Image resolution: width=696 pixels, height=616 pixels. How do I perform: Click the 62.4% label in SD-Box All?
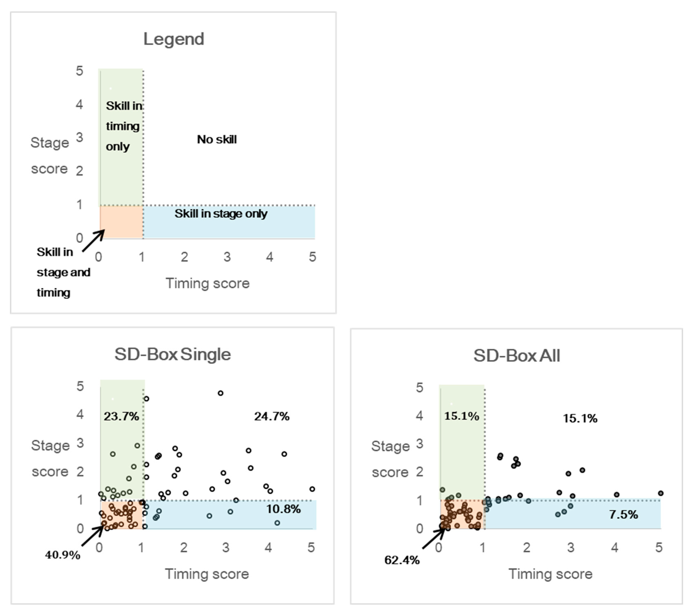[402, 560]
